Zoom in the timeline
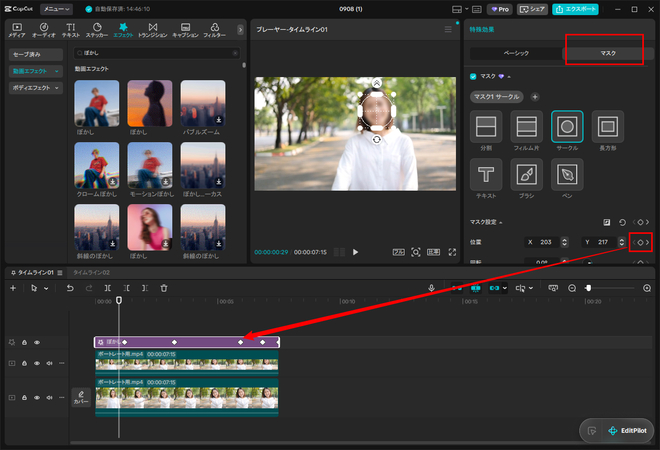Image resolution: width=660 pixels, height=450 pixels. point(647,288)
